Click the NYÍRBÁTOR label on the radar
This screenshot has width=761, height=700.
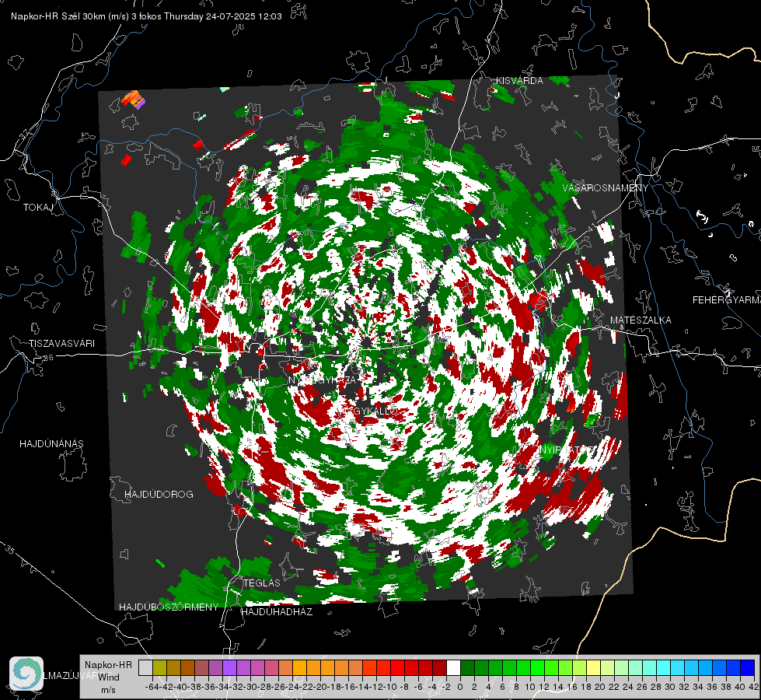[x=565, y=450]
